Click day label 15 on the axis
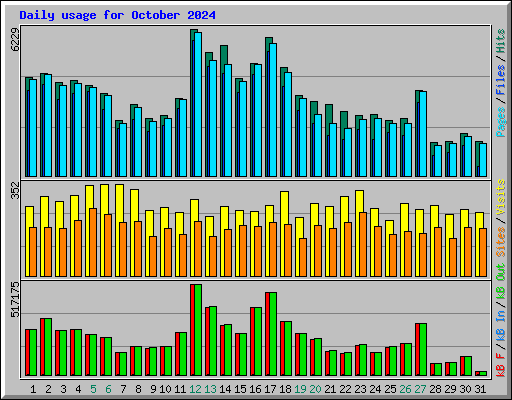The height and width of the screenshot is (400, 512). pyautogui.click(x=240, y=389)
